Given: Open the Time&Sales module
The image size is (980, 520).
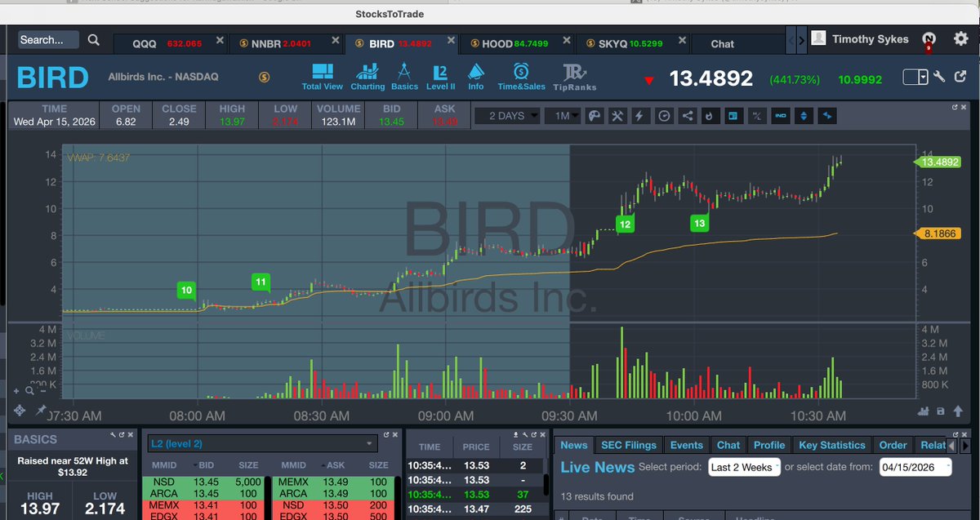Looking at the screenshot, I should [x=522, y=78].
